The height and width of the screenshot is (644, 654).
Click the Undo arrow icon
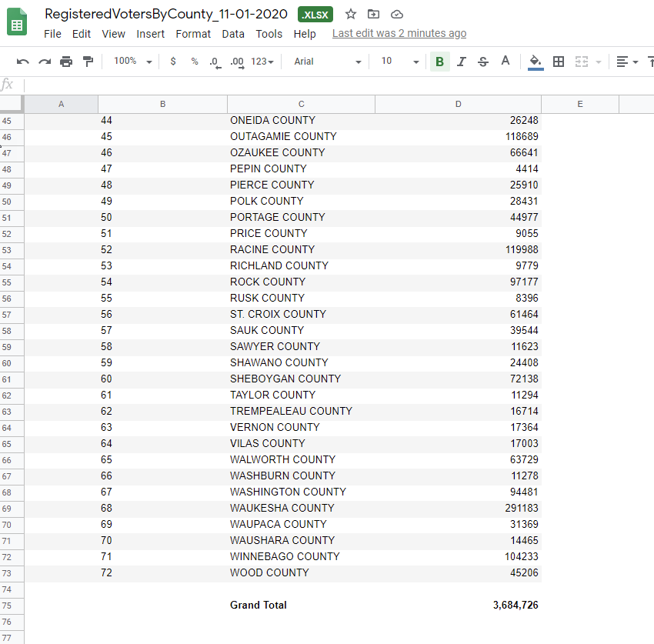22,62
